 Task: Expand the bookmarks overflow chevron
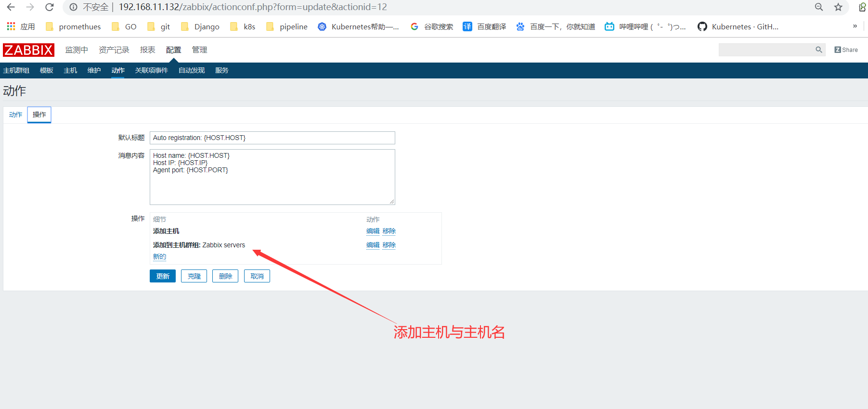click(x=855, y=26)
